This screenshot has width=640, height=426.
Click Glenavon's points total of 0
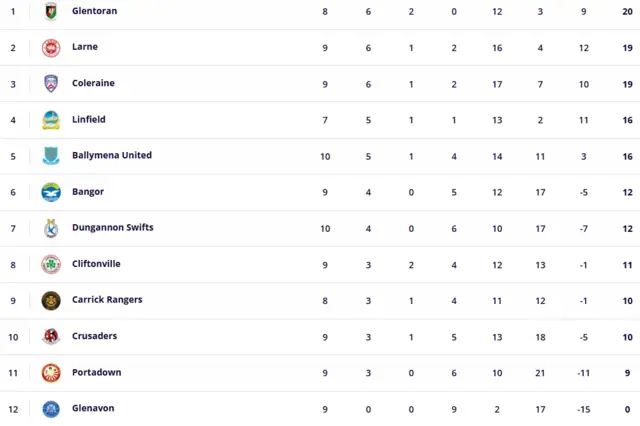pos(627,409)
